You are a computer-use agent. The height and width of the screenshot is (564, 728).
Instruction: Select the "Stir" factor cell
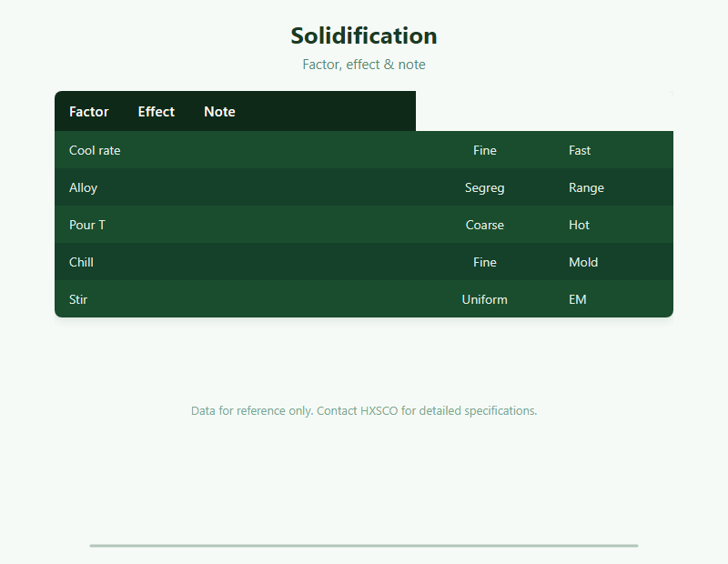coord(78,299)
